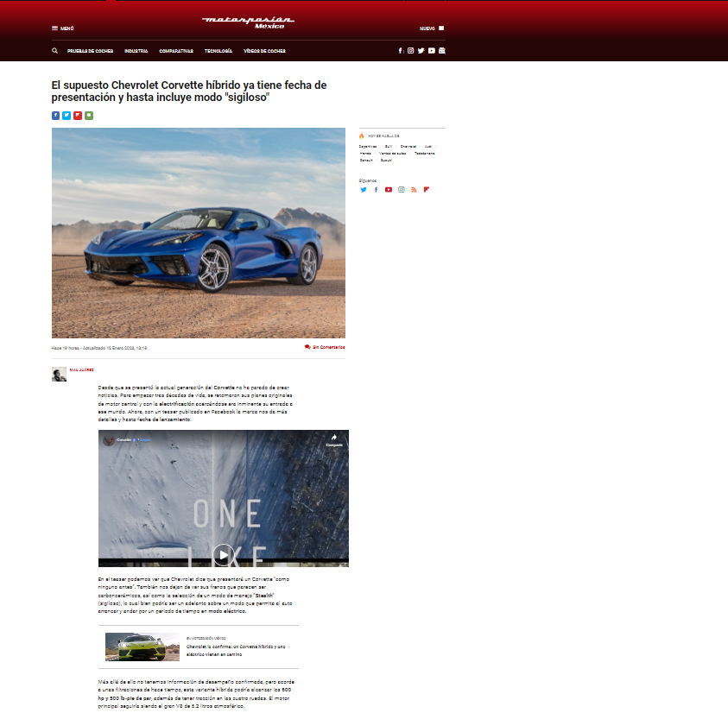728x713 pixels.
Task: Open the NUEVO notifications icon
Action: point(441,28)
